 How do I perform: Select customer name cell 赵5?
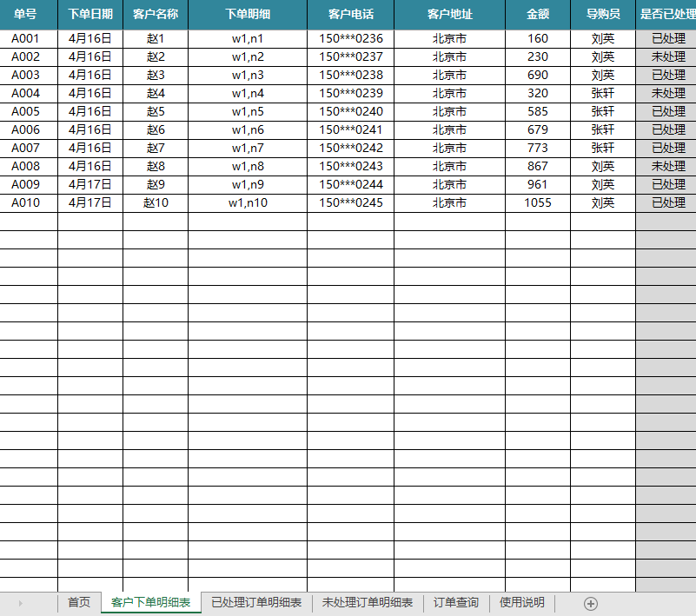pos(156,112)
